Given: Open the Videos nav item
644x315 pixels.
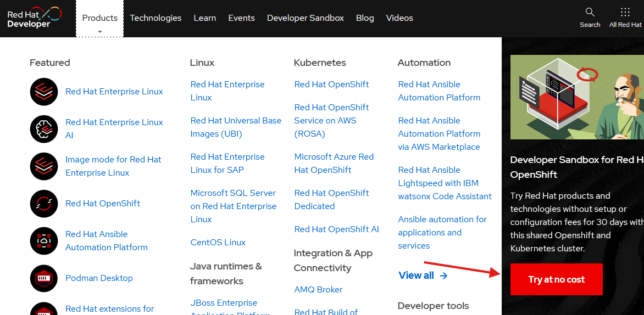Looking at the screenshot, I should [x=399, y=18].
